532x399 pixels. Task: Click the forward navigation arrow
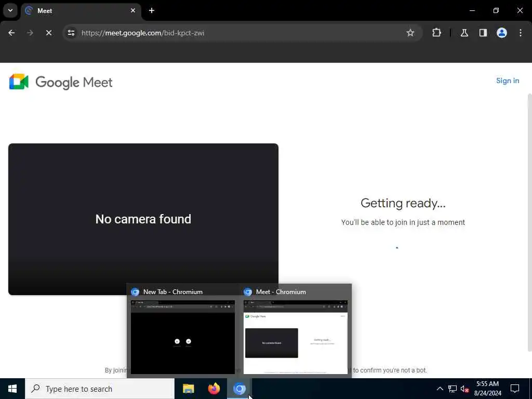point(30,33)
